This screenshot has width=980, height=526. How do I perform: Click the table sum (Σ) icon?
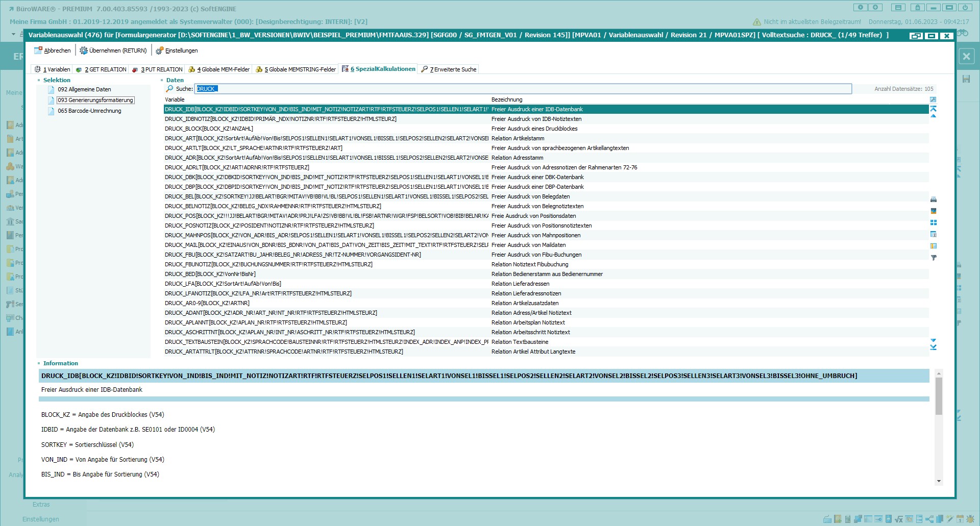[x=934, y=234]
